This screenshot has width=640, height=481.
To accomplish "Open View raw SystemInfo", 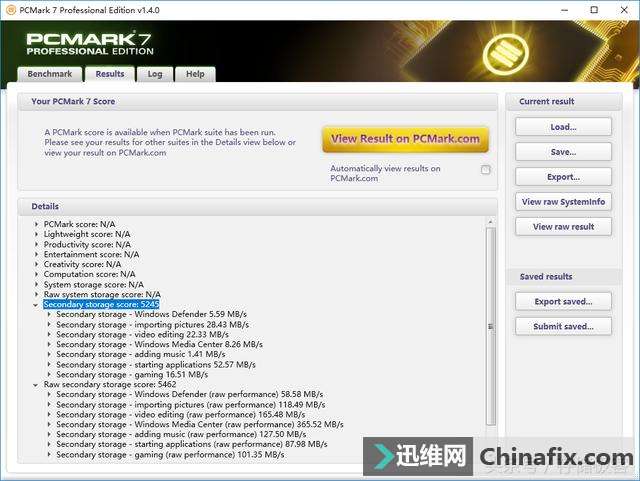I will click(563, 202).
